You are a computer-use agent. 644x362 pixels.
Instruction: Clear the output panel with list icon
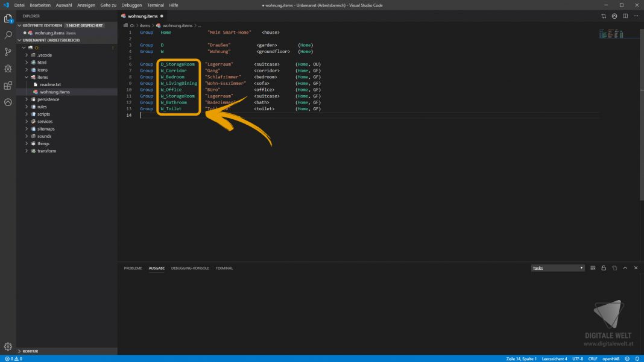[593, 268]
